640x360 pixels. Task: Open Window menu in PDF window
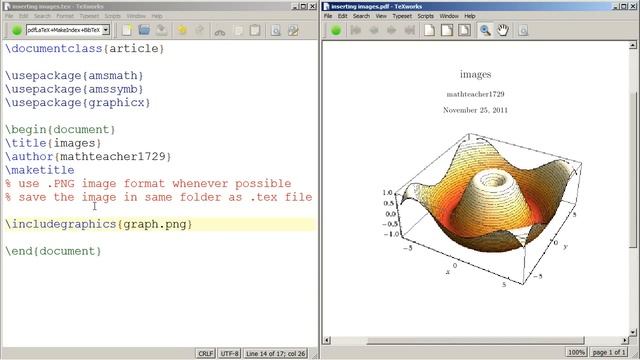[449, 16]
